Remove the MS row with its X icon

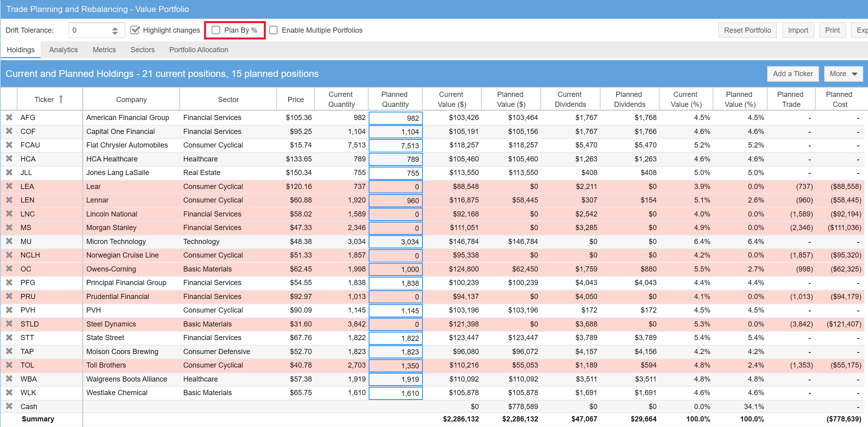[x=9, y=228]
